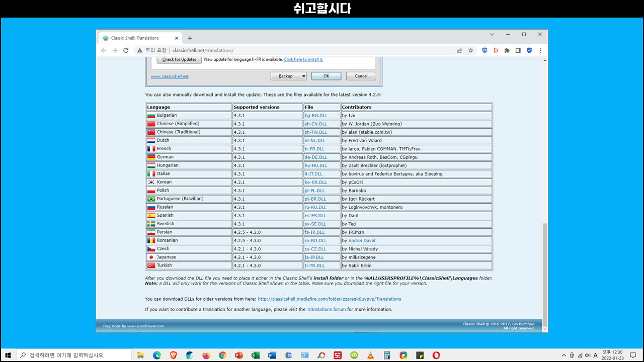Open File Explorer from the taskbar
Image resolution: width=644 pixels, height=362 pixels.
tap(140, 355)
